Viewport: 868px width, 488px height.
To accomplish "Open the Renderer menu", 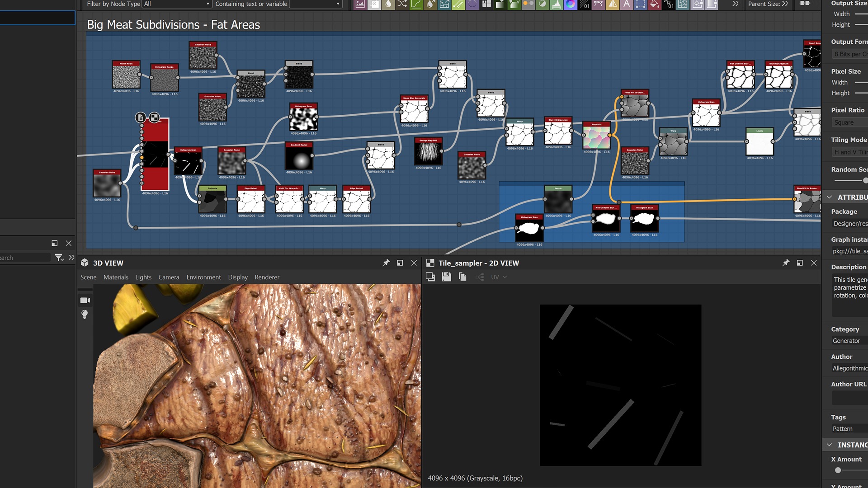I will pyautogui.click(x=267, y=277).
